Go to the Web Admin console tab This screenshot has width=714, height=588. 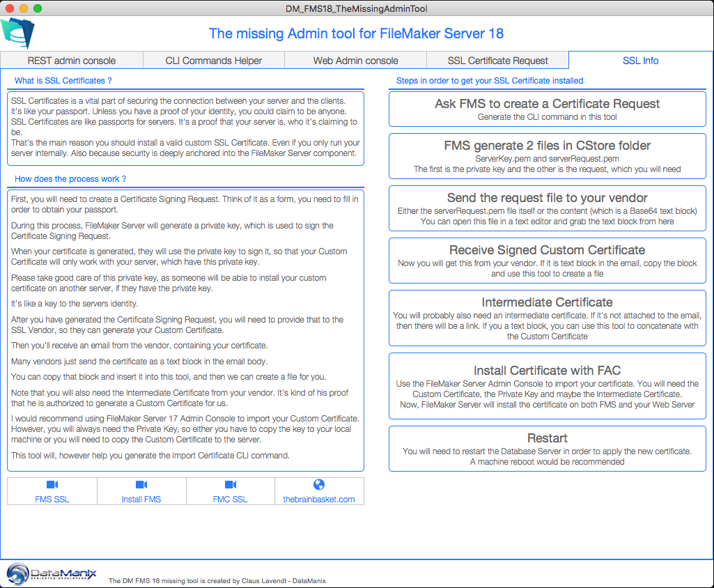pyautogui.click(x=356, y=61)
